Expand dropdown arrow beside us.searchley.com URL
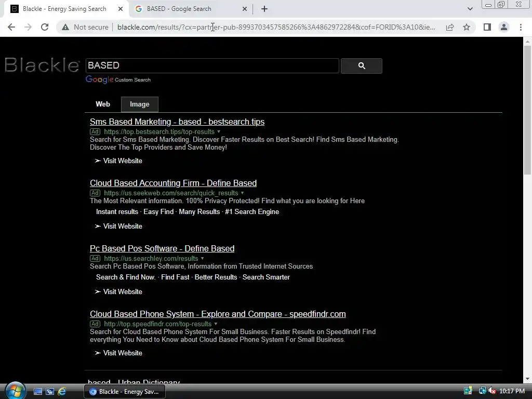This screenshot has width=532, height=399. 202,259
